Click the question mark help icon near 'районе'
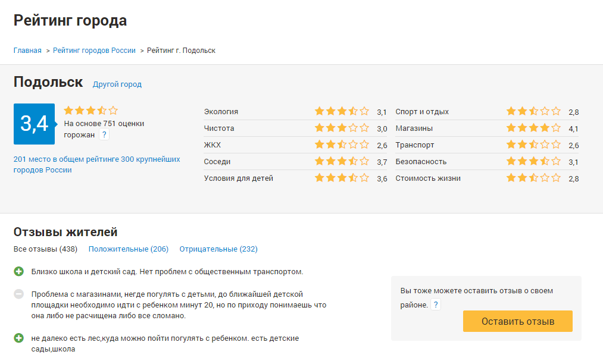The height and width of the screenshot is (364, 603). [436, 305]
